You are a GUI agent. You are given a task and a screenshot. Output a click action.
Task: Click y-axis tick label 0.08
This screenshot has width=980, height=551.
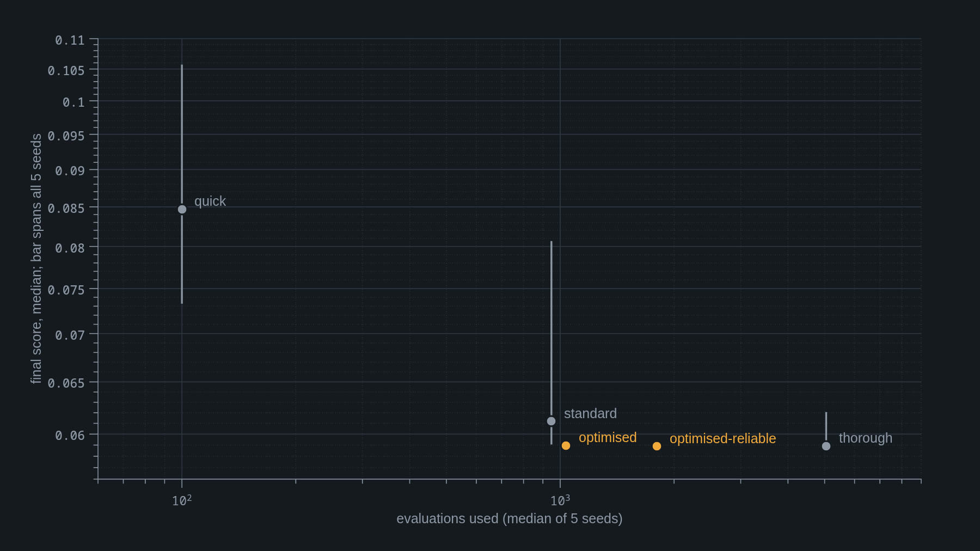(x=70, y=248)
